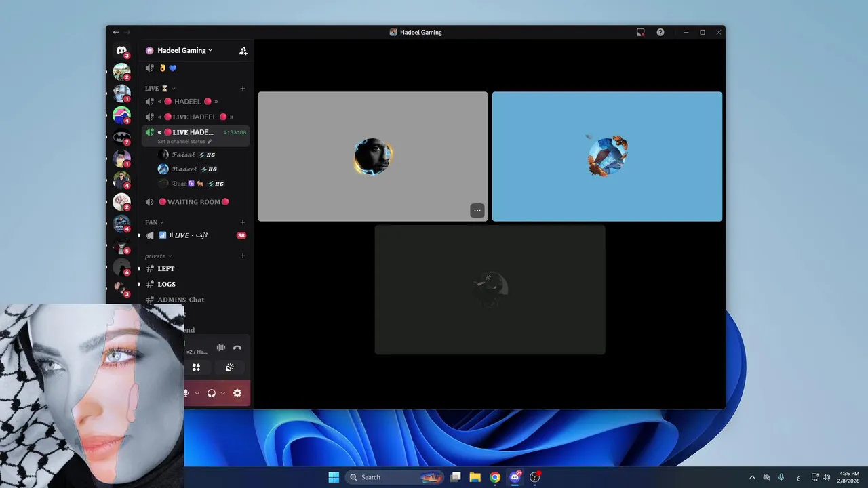
Task: Open the invite people icon beside Hadeel Gaming
Action: [x=243, y=51]
